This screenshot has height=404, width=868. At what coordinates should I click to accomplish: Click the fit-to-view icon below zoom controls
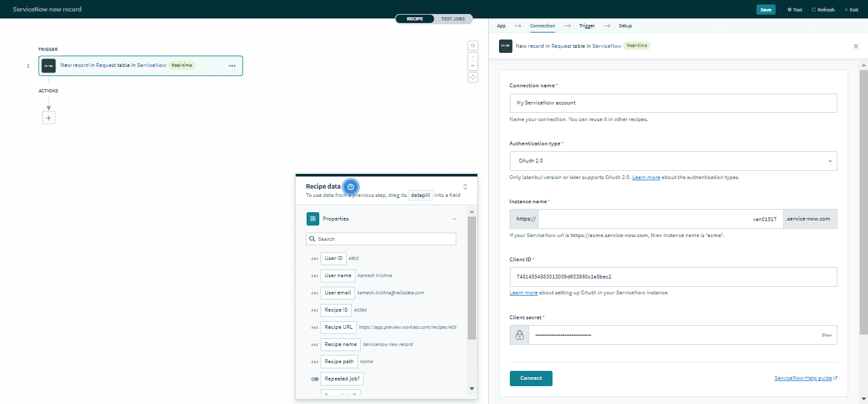pyautogui.click(x=472, y=76)
